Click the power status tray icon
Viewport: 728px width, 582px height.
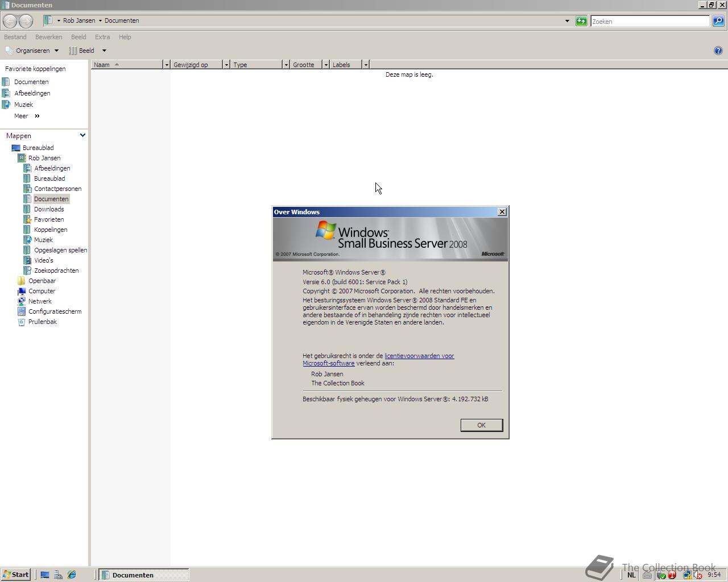(661, 575)
